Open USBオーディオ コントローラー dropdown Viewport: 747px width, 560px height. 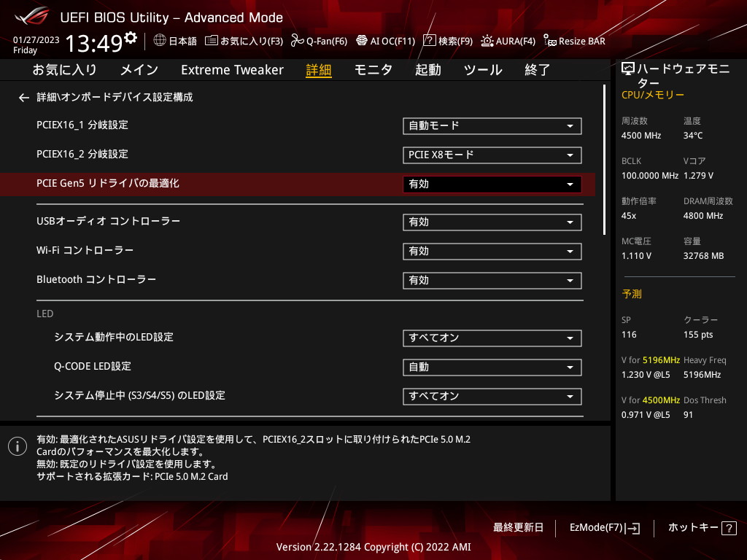(x=492, y=222)
